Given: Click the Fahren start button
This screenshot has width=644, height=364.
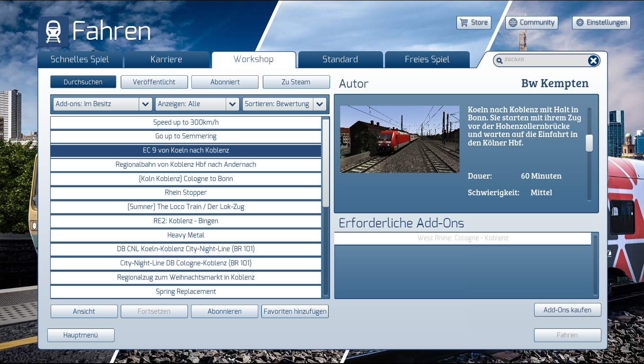Looking at the screenshot, I should click(567, 335).
